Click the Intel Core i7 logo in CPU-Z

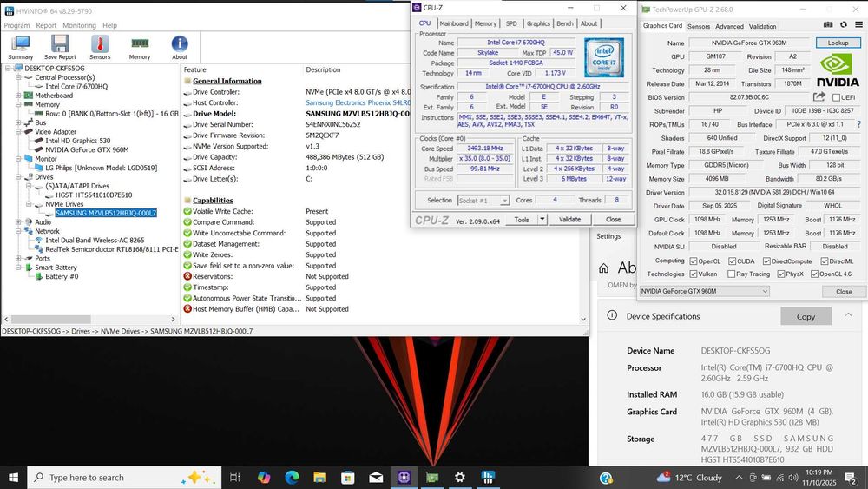(604, 57)
